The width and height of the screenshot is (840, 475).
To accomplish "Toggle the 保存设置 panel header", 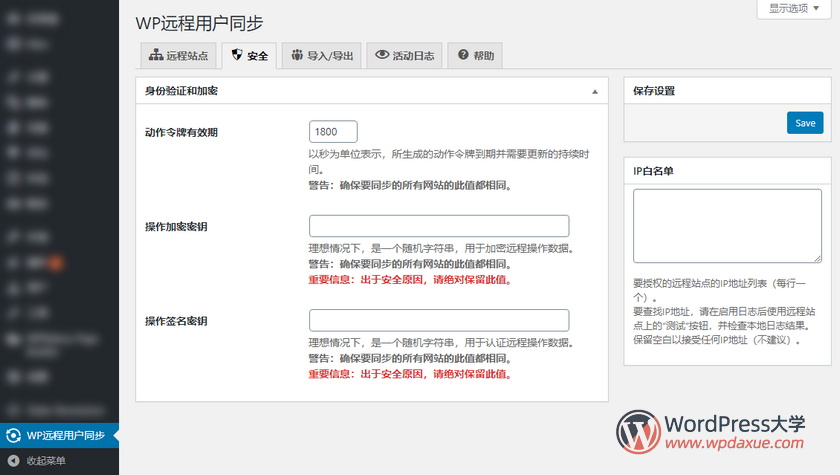I will pyautogui.click(x=727, y=91).
